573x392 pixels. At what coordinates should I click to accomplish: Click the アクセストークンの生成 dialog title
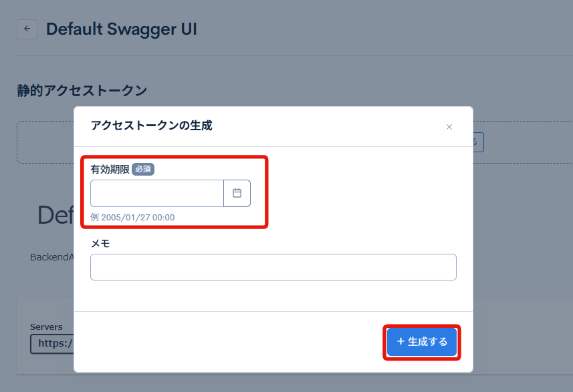click(151, 126)
